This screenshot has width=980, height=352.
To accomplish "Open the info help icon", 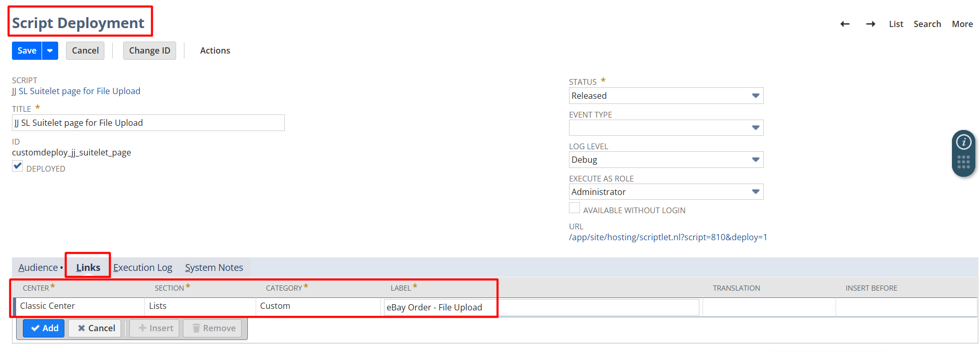I will (963, 142).
